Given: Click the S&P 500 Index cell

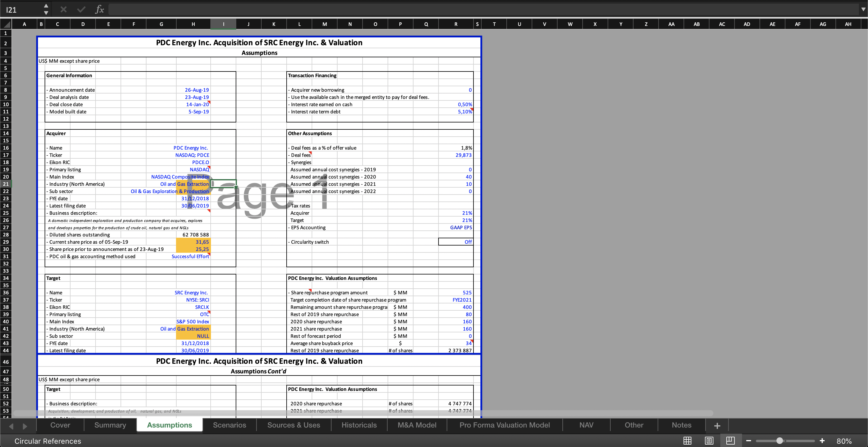Looking at the screenshot, I should tap(193, 322).
